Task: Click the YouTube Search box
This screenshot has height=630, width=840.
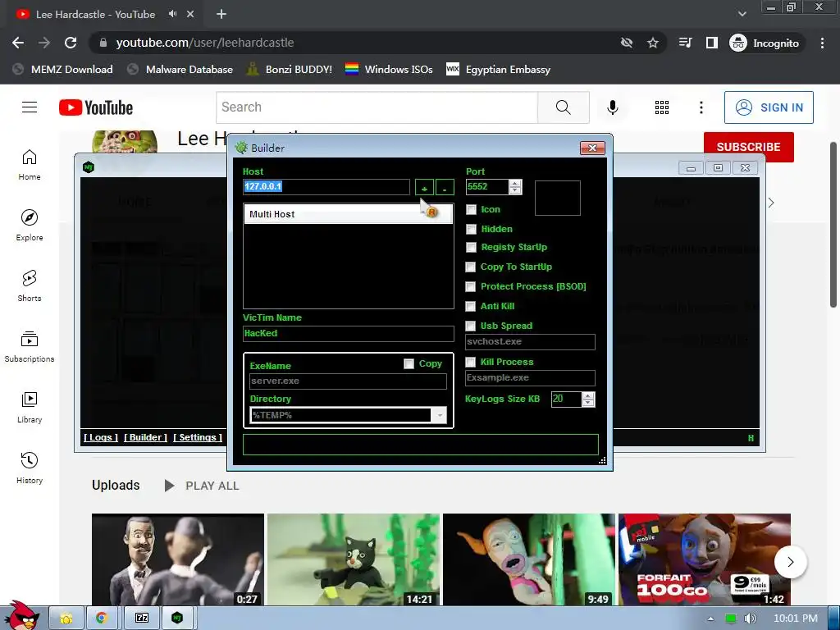Action: pos(377,107)
